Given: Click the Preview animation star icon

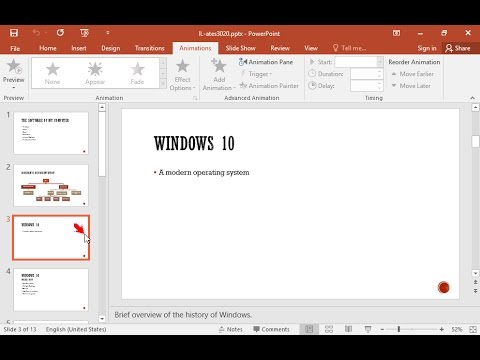Looking at the screenshot, I should 14,66.
